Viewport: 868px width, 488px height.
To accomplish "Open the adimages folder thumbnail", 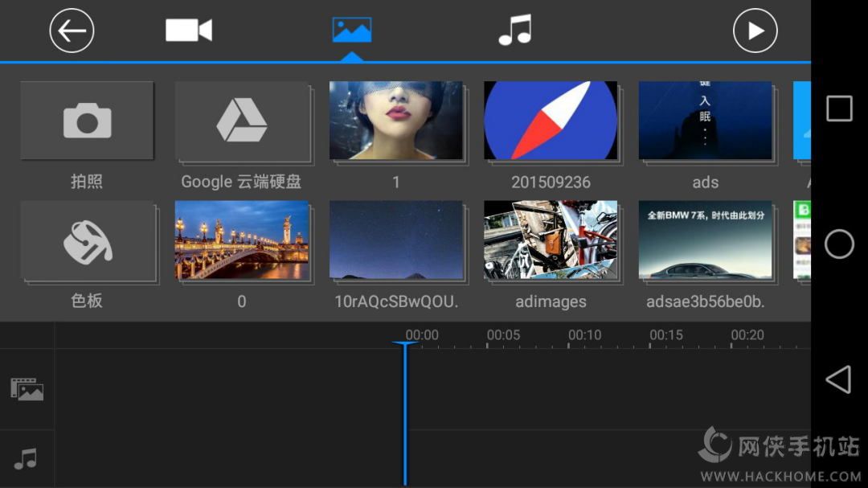I will click(551, 240).
